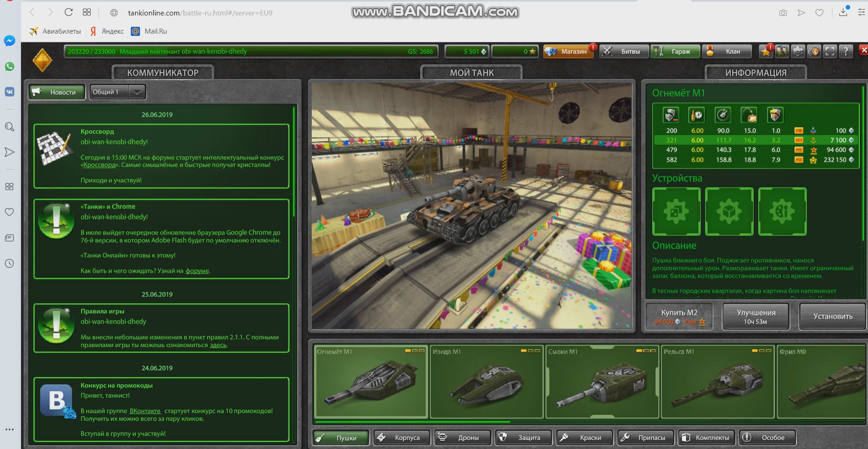Switch to Краски paints category

[585, 438]
